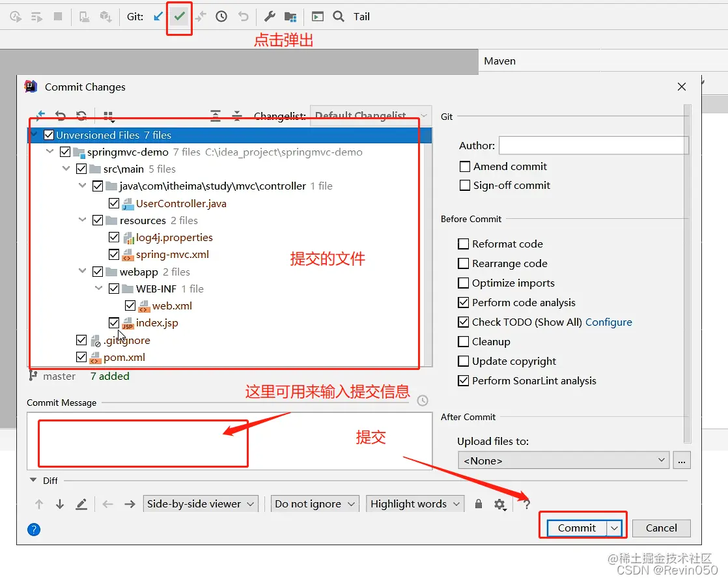Screen dimensions: 728x581
Task: Click the edit source pencil icon in Diff
Action: point(81,504)
